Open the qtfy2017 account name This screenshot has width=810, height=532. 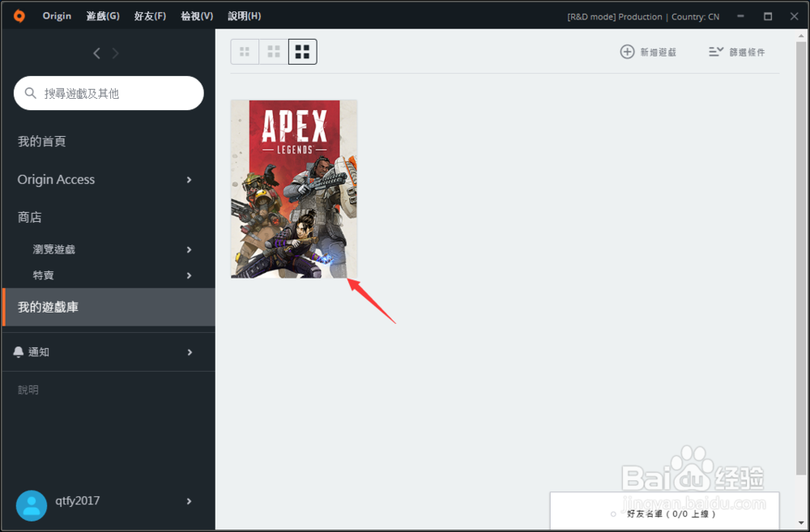point(78,500)
